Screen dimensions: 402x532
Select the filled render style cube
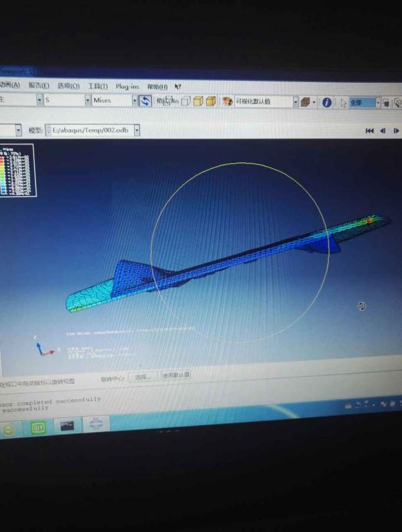[198, 101]
